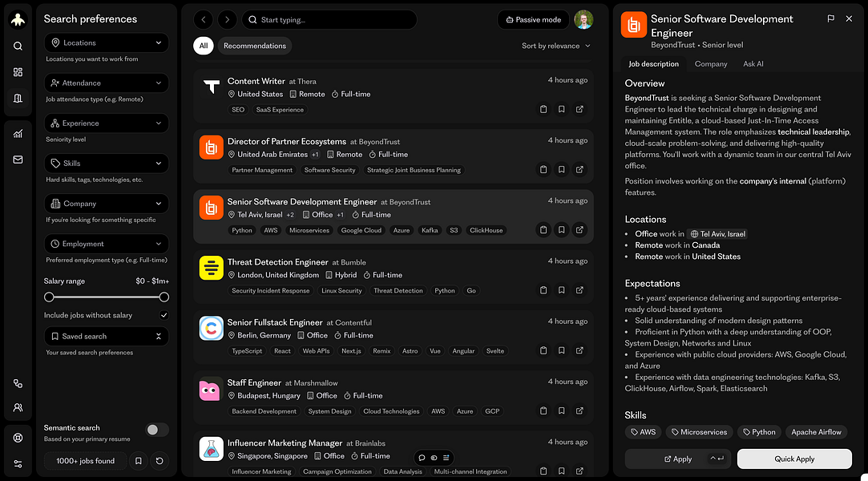Click the chat bubble icon in floating toolbar
The width and height of the screenshot is (868, 481).
422,458
